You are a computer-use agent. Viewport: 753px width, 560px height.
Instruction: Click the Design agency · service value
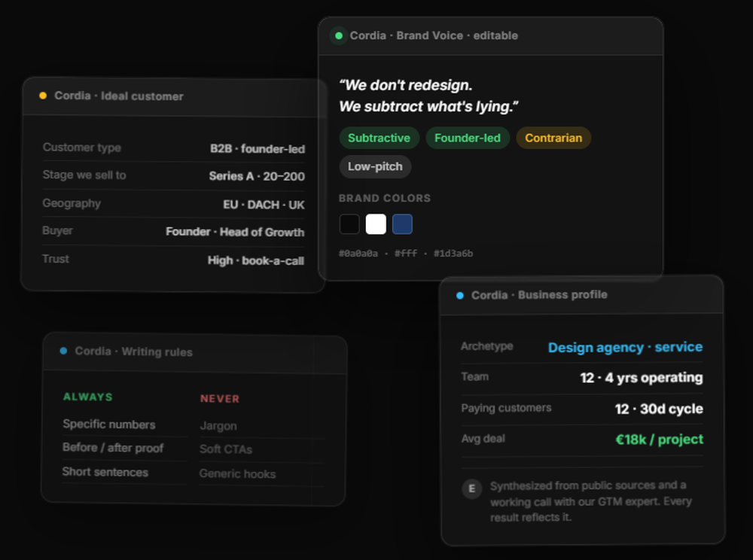coord(625,347)
